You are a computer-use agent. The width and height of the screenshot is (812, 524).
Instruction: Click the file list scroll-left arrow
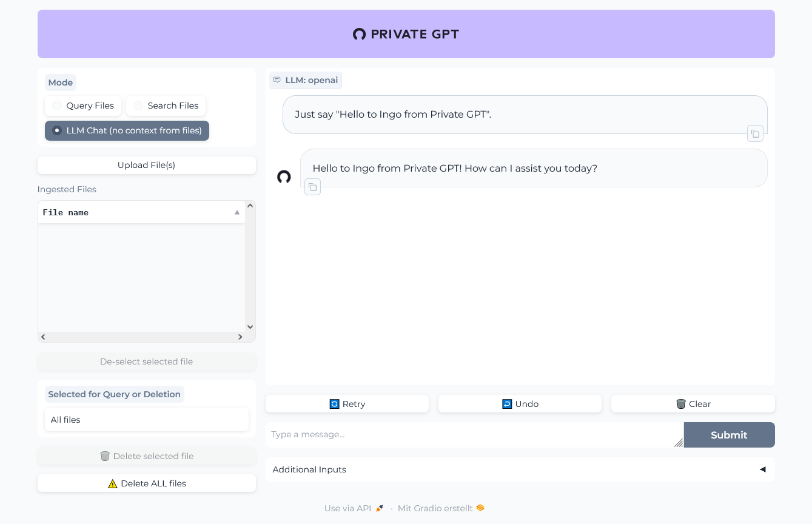coord(43,337)
